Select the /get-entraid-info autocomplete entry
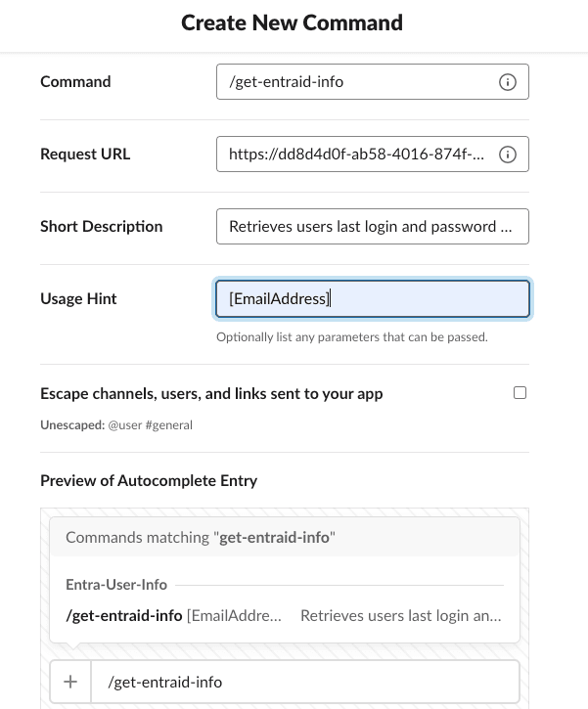Image resolution: width=588 pixels, height=709 pixels. tap(284, 616)
